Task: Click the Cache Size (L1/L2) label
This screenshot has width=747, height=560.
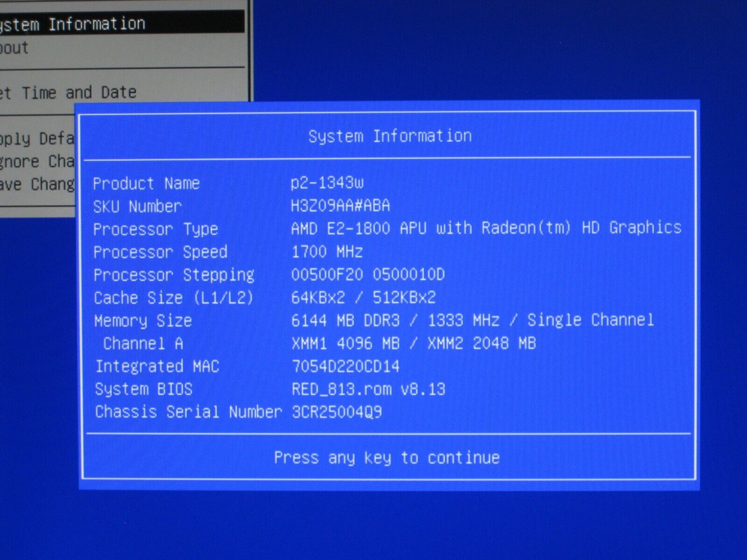Action: click(x=174, y=298)
